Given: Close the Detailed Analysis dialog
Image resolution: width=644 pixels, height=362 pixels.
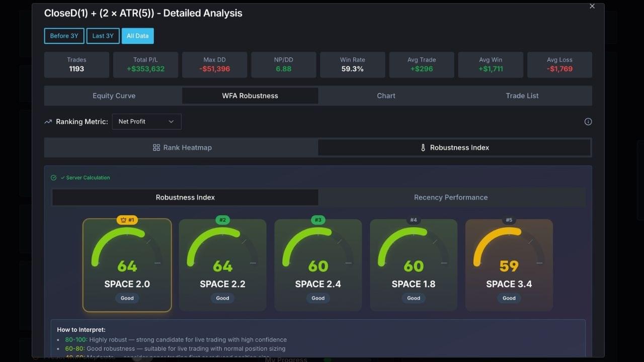Looking at the screenshot, I should click(x=592, y=7).
